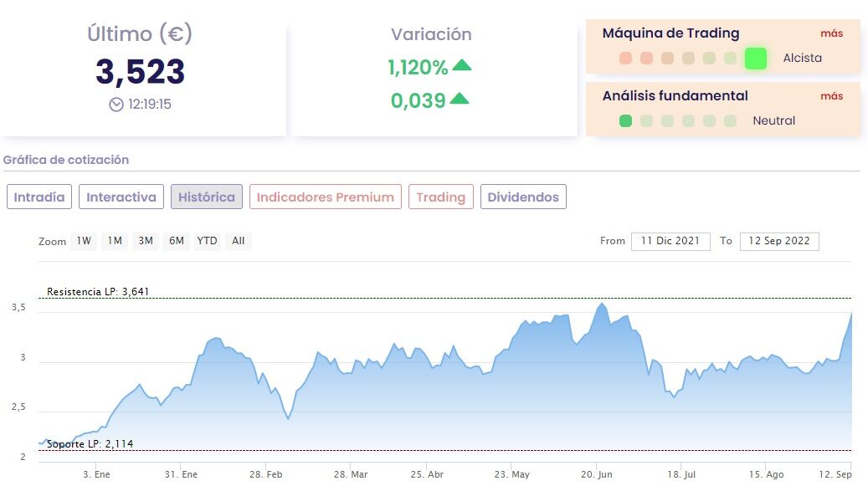This screenshot has height=486, width=868.
Task: Click the green up arrow beside 1,120%
Action: tap(461, 66)
